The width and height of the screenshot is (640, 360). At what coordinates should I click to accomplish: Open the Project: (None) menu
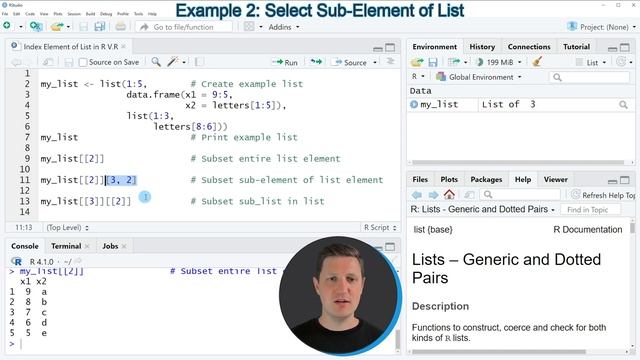click(601, 27)
